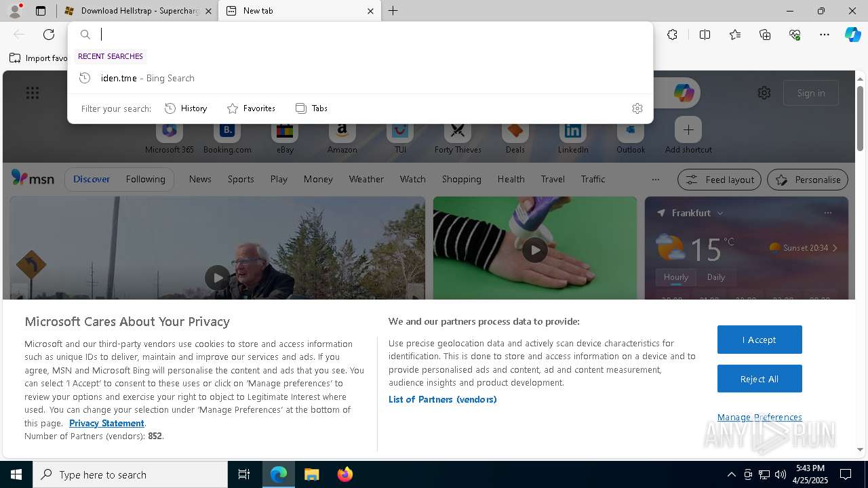This screenshot has height=488, width=868.
Task: Accept cookies with I Accept
Action: (759, 340)
